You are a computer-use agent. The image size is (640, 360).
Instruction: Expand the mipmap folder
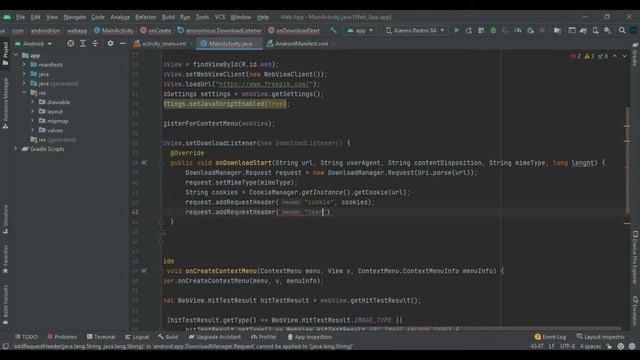click(x=32, y=121)
